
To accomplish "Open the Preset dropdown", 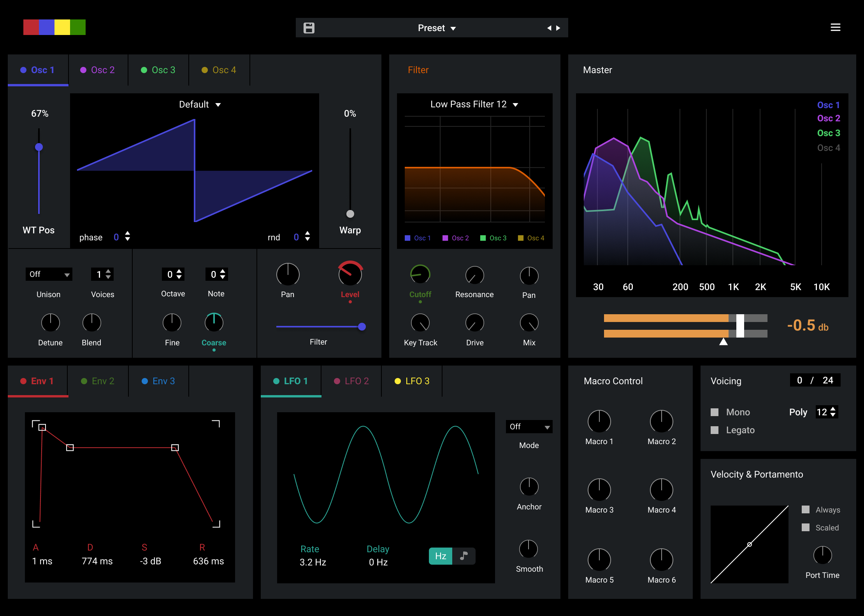I will [436, 28].
